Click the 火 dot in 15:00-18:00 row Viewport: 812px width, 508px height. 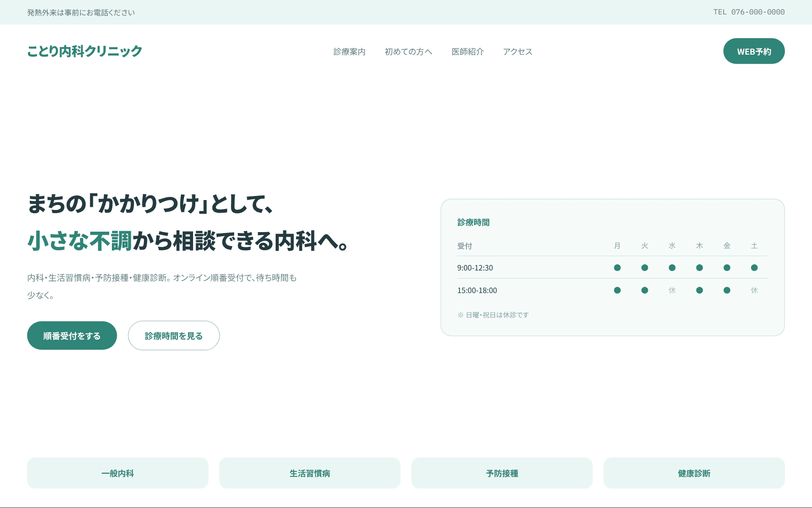(645, 290)
